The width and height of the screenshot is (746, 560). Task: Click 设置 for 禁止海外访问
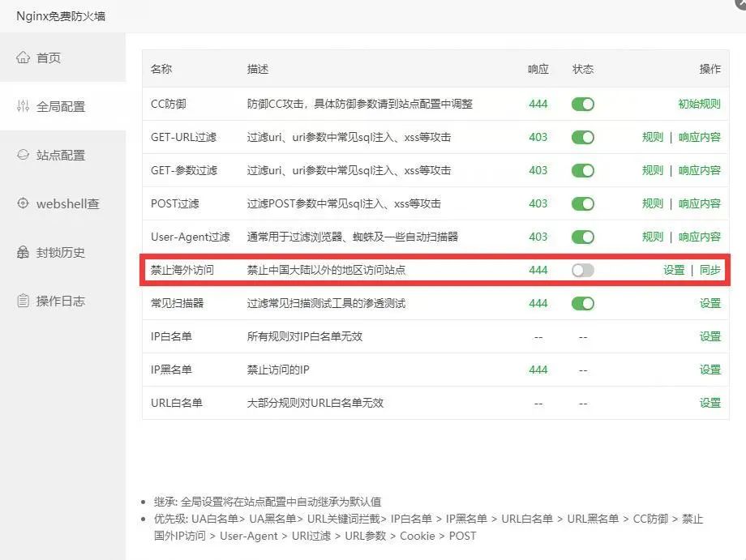click(x=674, y=270)
